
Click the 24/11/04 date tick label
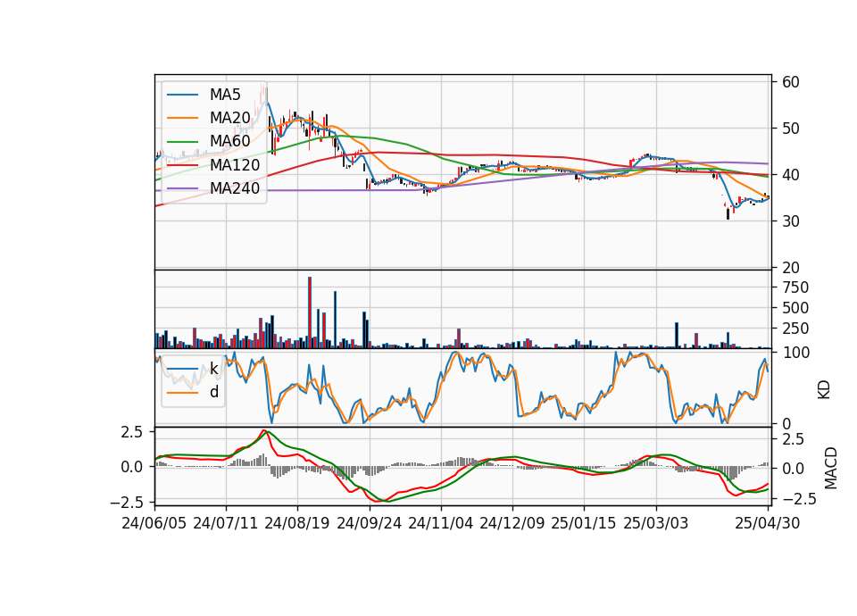[440, 523]
